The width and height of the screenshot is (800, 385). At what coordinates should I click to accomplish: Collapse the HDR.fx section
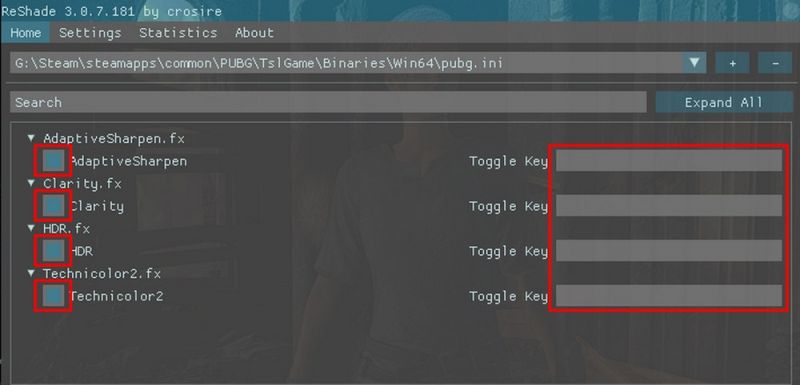[32, 228]
